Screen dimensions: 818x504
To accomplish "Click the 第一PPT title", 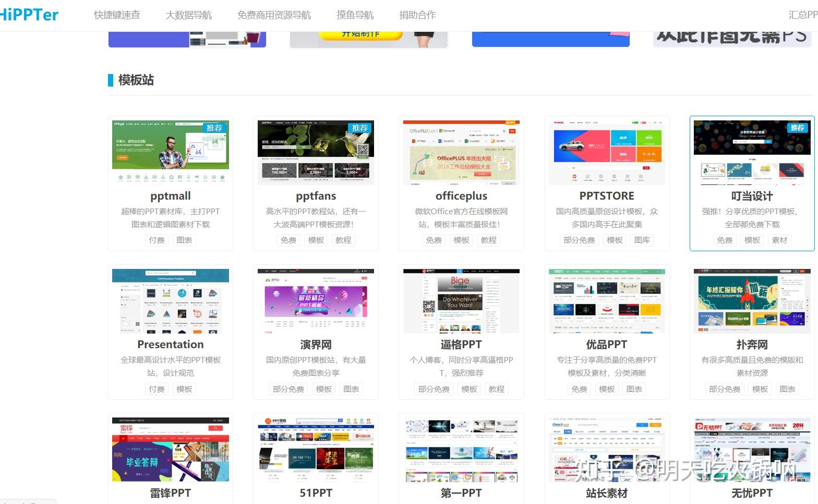I will pyautogui.click(x=461, y=493).
